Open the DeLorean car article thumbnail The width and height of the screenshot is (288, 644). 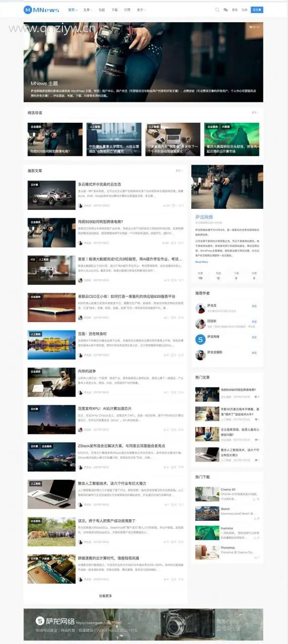[51, 196]
